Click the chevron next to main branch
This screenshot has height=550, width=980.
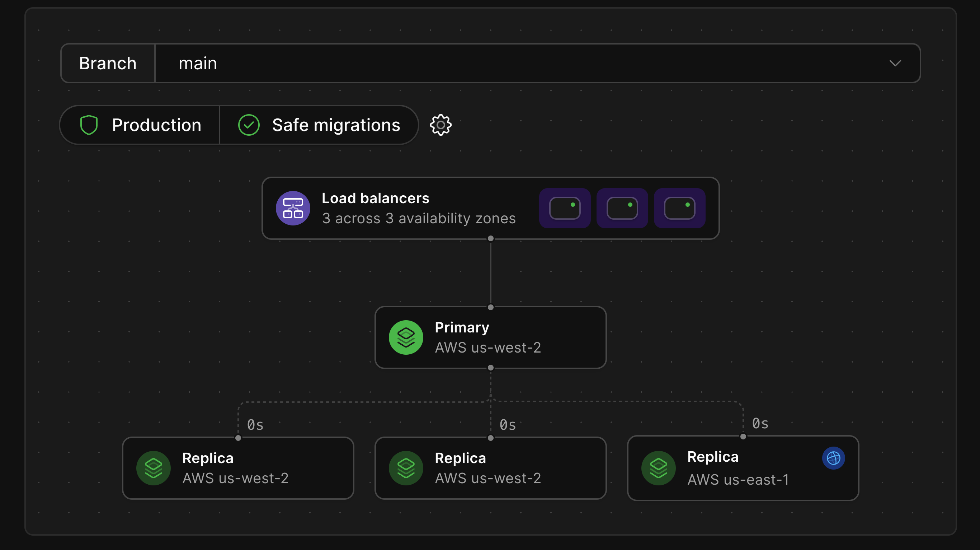895,63
